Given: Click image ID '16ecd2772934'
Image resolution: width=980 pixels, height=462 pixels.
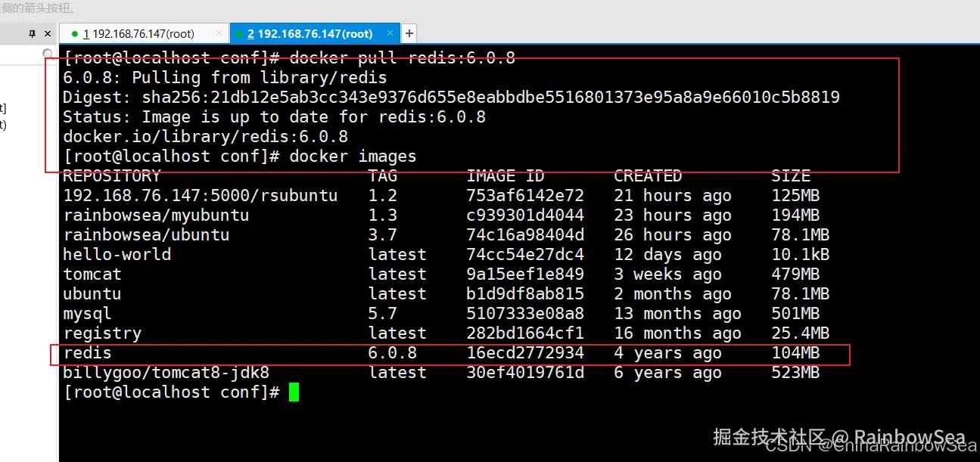Looking at the screenshot, I should click(x=525, y=352).
